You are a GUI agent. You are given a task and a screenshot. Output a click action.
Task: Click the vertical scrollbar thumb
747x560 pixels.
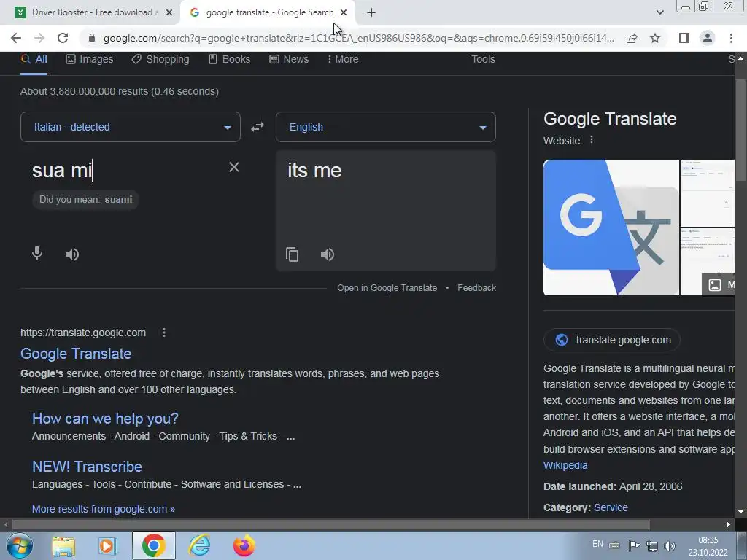[x=740, y=130]
